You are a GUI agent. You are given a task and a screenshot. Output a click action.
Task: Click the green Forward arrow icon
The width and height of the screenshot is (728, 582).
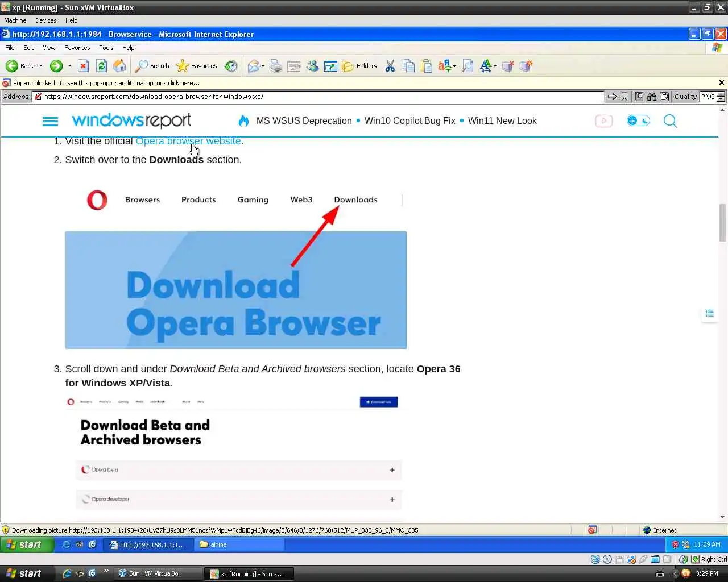pos(56,66)
